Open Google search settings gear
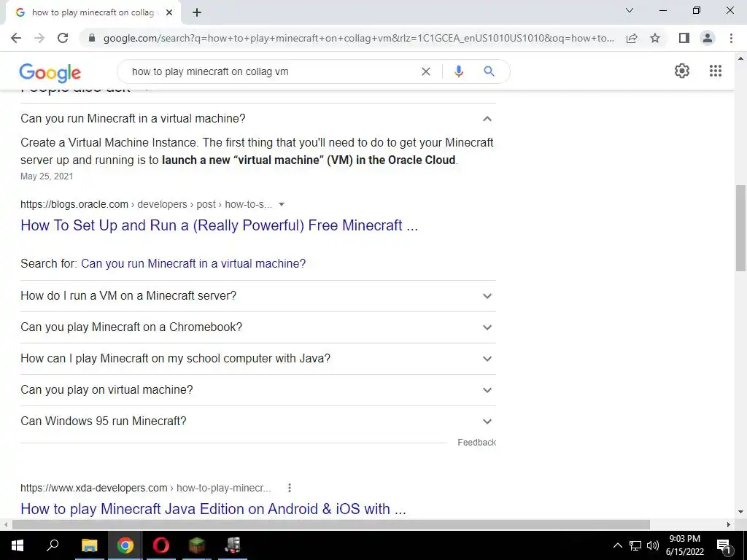The width and height of the screenshot is (747, 560). click(x=682, y=71)
